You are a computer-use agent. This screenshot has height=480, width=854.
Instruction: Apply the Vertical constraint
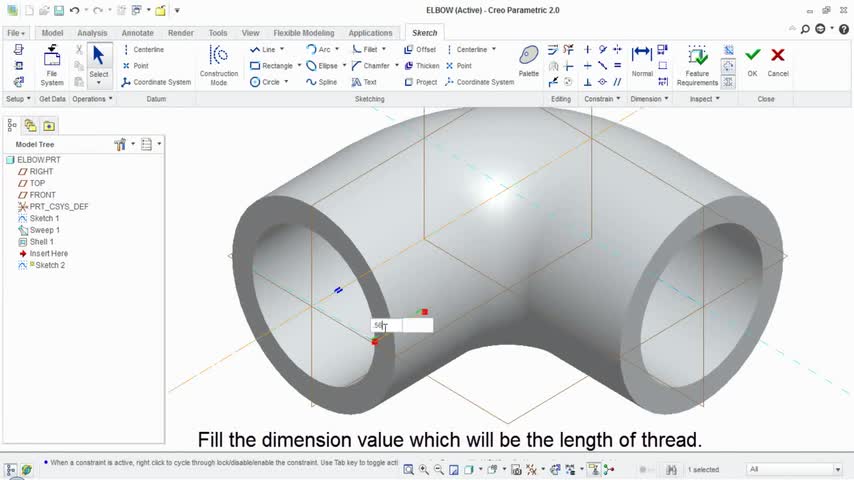(x=587, y=50)
